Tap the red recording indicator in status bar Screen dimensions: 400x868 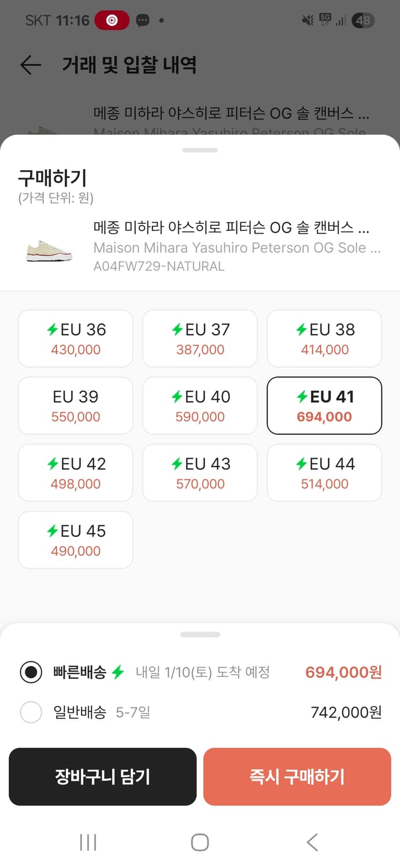[x=112, y=21]
